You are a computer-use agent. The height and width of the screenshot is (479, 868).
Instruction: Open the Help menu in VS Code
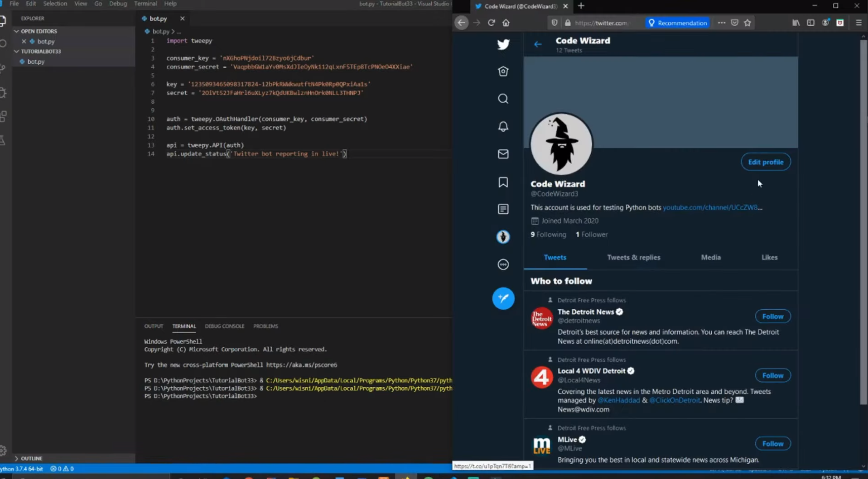point(170,4)
